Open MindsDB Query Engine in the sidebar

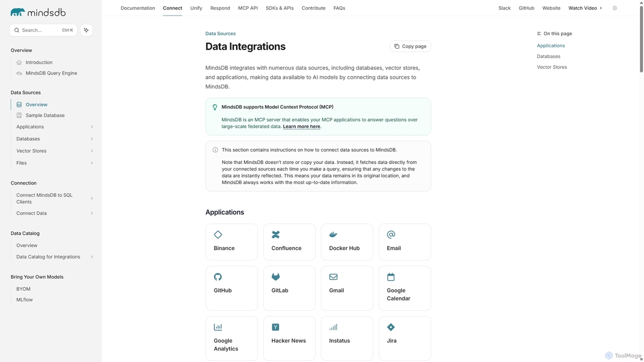51,73
